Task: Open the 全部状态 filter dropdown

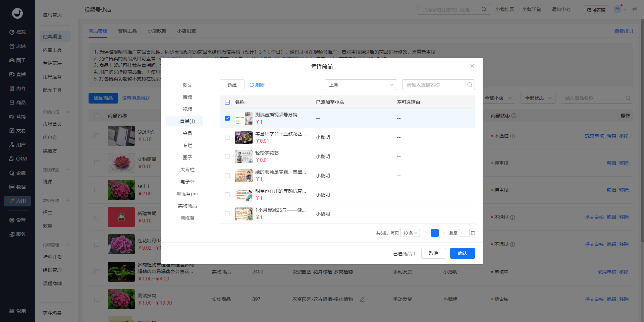Action: coord(538,98)
